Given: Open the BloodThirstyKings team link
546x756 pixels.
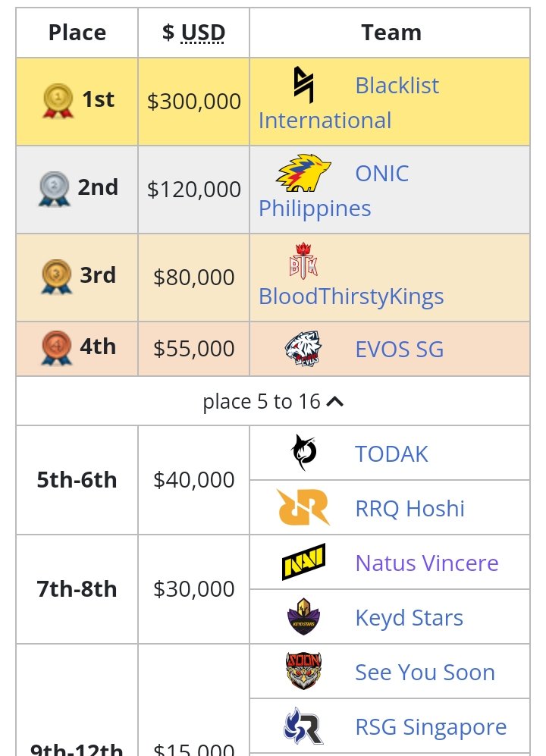Looking at the screenshot, I should click(x=351, y=296).
